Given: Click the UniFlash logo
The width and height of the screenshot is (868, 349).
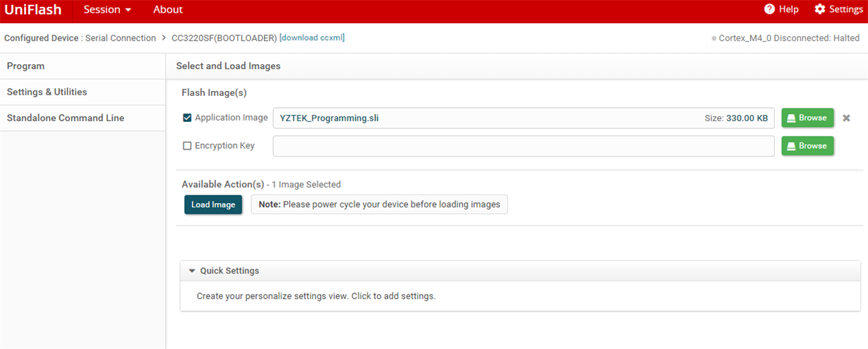Looking at the screenshot, I should click(x=33, y=10).
